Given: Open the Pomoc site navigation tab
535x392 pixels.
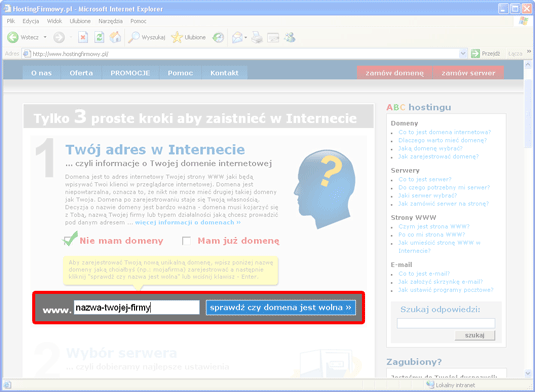Looking at the screenshot, I should [x=180, y=73].
